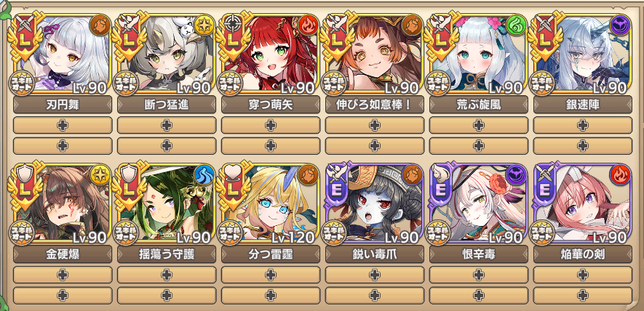The height and width of the screenshot is (311, 644).
Task: Open the 恨辛毒 skill selector
Action: (x=479, y=254)
